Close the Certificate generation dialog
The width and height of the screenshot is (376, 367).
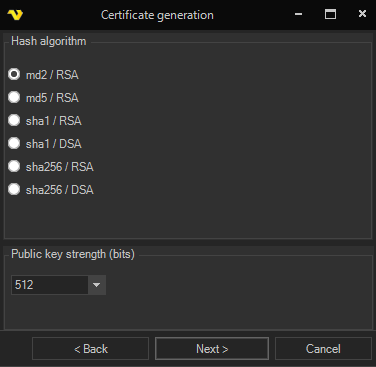click(362, 14)
